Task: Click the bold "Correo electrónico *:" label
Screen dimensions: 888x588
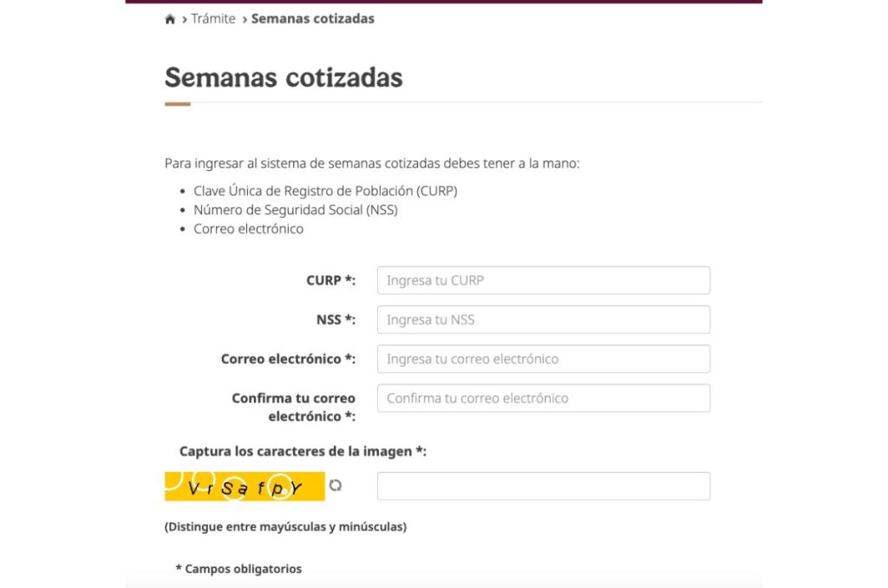Action: pos(288,359)
